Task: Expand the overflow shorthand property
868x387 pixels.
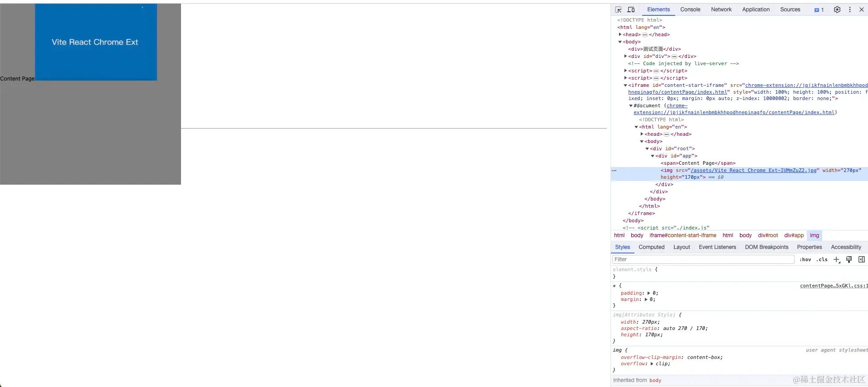Action: point(652,364)
